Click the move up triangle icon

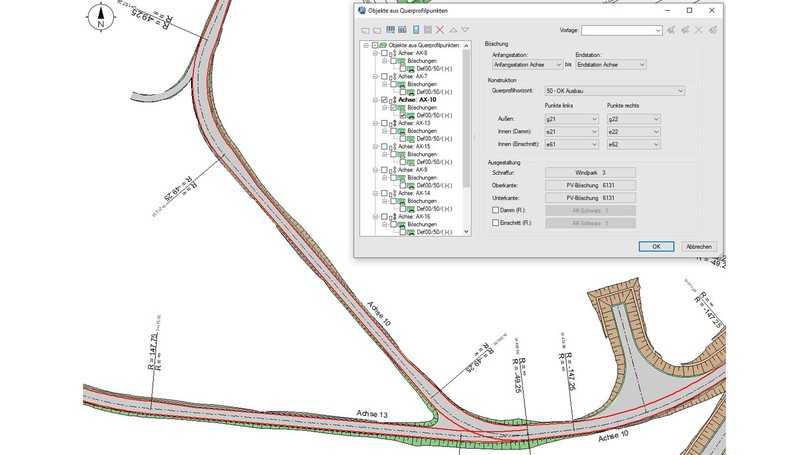[453, 30]
